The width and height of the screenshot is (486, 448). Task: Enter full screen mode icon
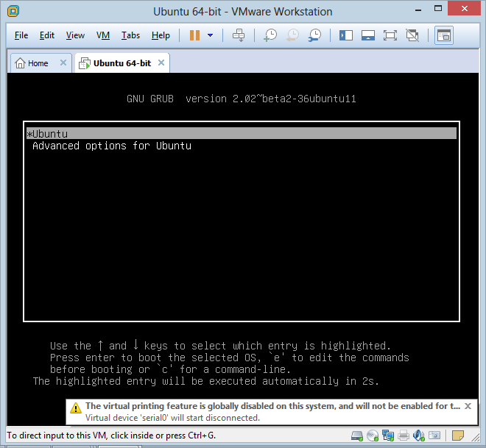[390, 35]
